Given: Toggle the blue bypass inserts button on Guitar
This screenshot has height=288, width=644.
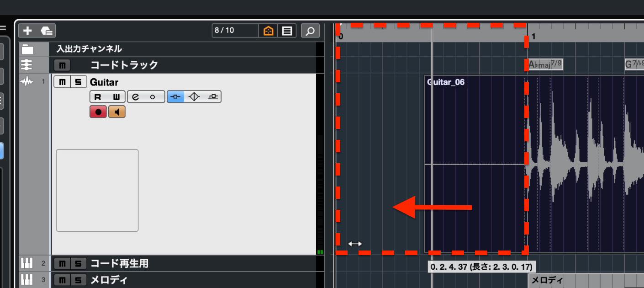Looking at the screenshot, I should pos(176,97).
